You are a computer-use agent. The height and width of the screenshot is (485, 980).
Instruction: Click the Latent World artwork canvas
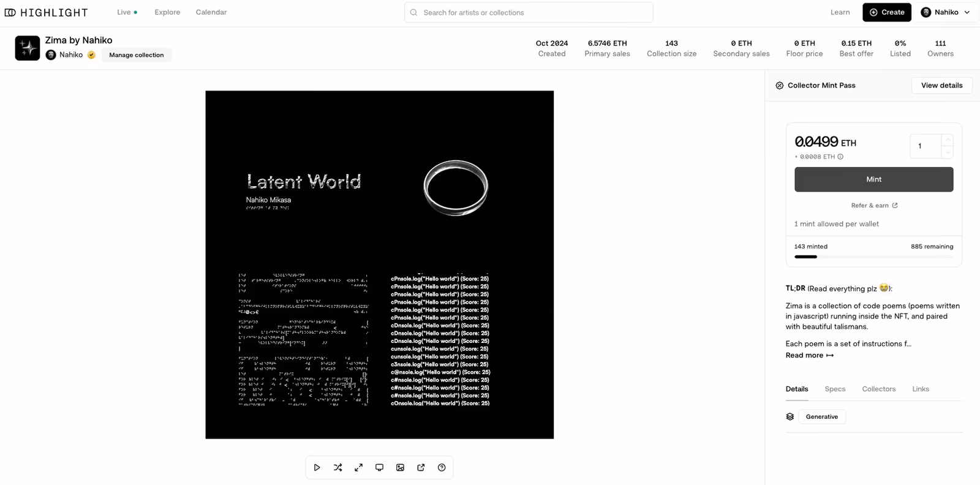[x=379, y=265]
